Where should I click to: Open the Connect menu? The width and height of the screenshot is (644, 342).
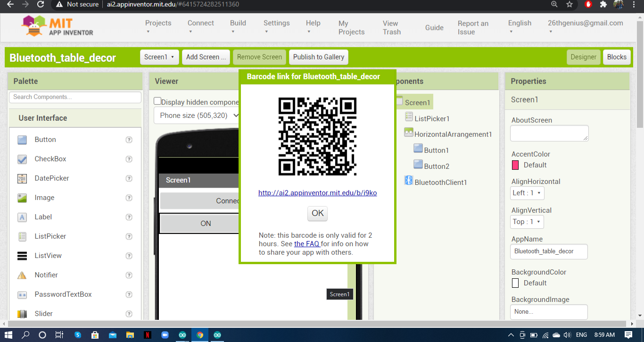click(x=200, y=27)
